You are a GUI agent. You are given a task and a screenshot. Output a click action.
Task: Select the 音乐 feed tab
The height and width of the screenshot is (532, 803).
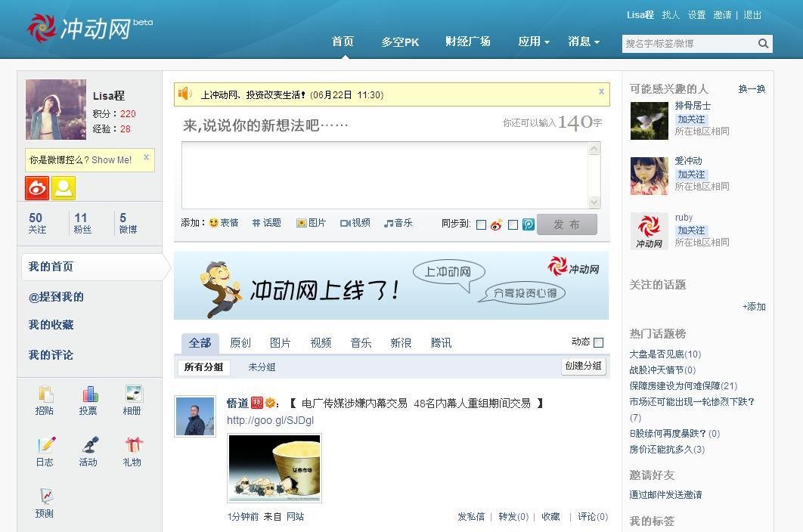pos(361,343)
